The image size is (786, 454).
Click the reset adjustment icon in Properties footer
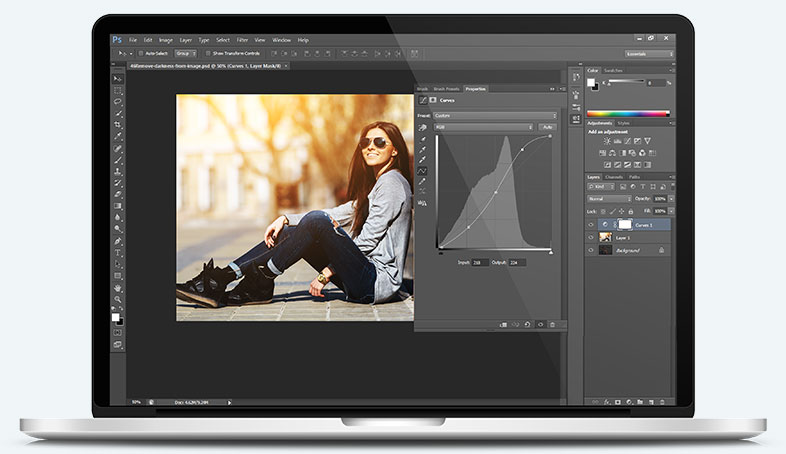(x=527, y=325)
